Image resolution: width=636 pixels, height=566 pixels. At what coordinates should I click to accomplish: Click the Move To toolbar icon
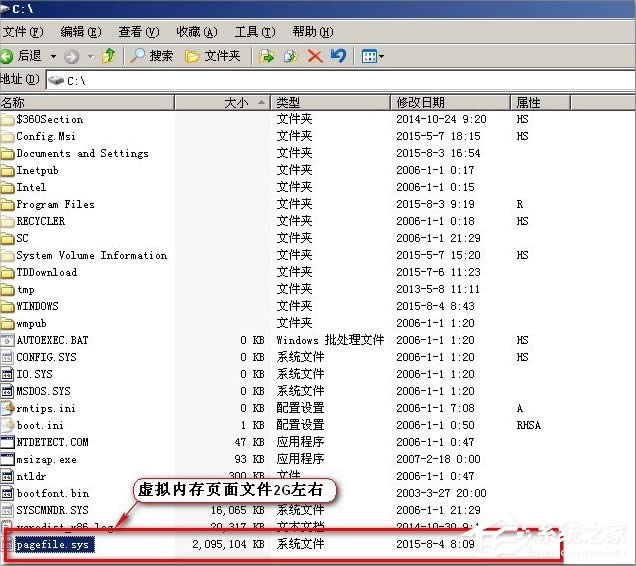tap(267, 56)
